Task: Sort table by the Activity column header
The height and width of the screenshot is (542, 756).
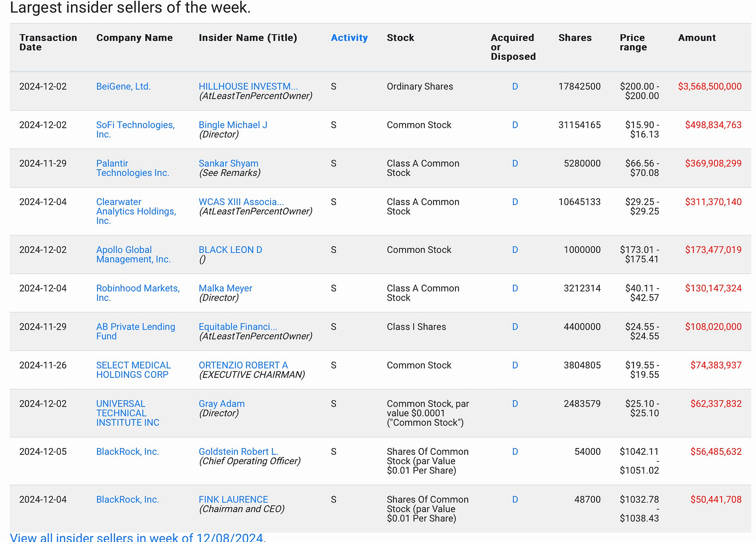Action: click(349, 38)
